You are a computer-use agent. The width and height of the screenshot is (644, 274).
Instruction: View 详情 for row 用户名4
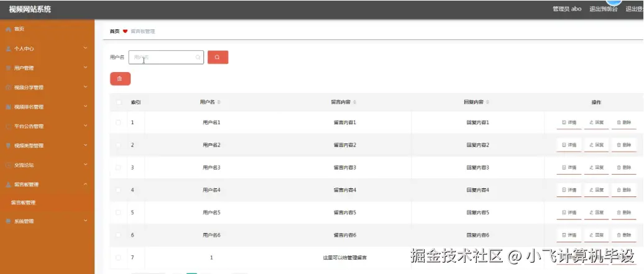point(569,190)
